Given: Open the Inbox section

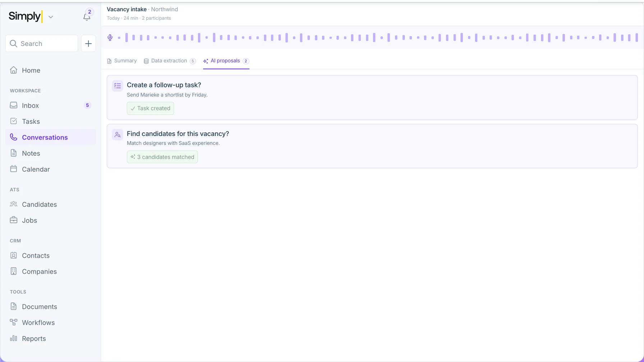Looking at the screenshot, I should tap(51, 105).
